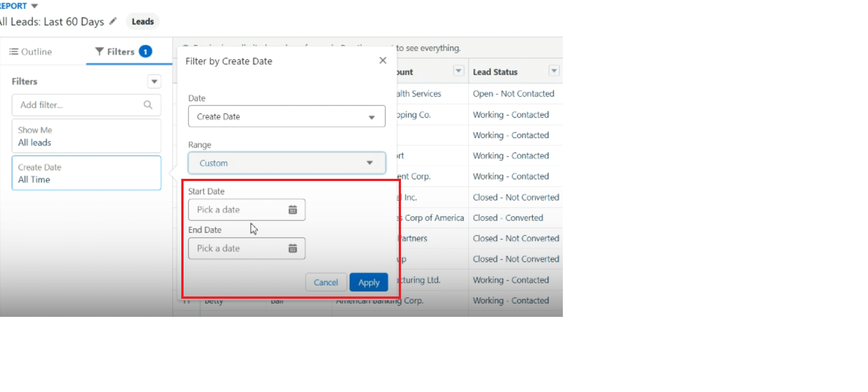The image size is (868, 392).
Task: Open the Lead Status column menu arrow
Action: click(x=553, y=71)
